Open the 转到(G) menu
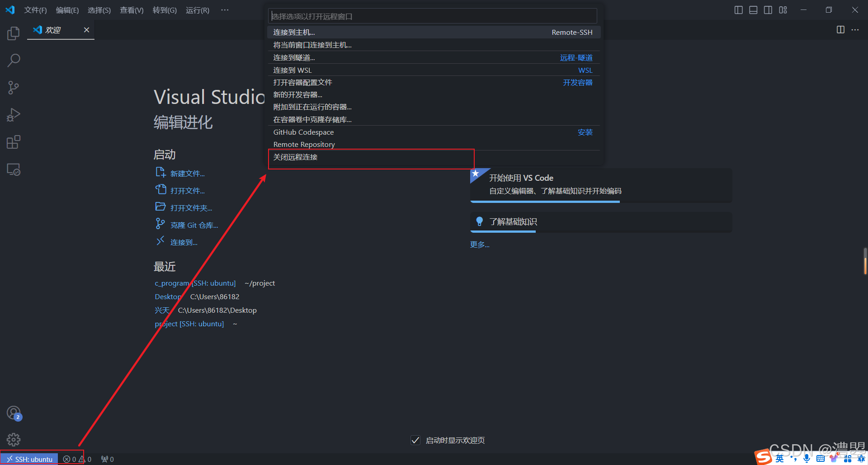Image resolution: width=868 pixels, height=465 pixels. 165,10
